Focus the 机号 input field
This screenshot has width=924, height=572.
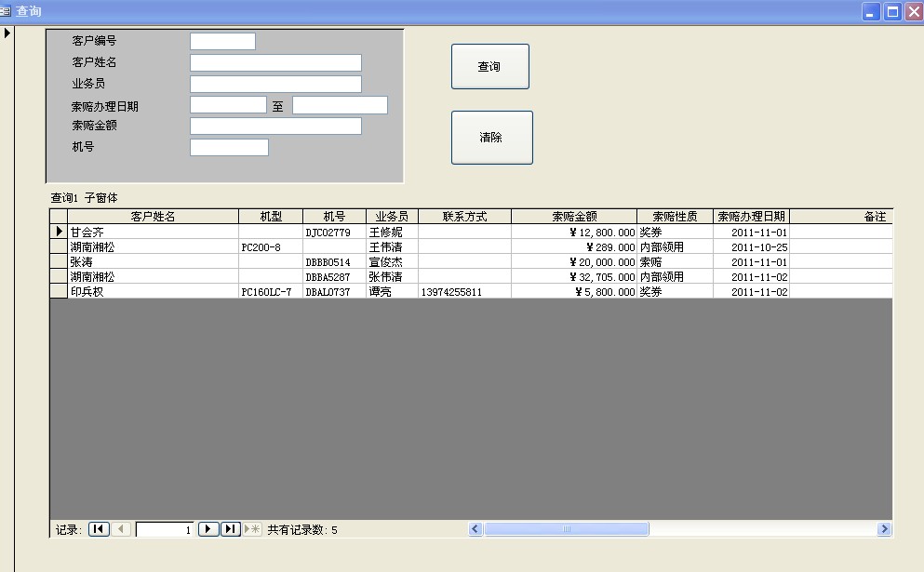(x=229, y=147)
